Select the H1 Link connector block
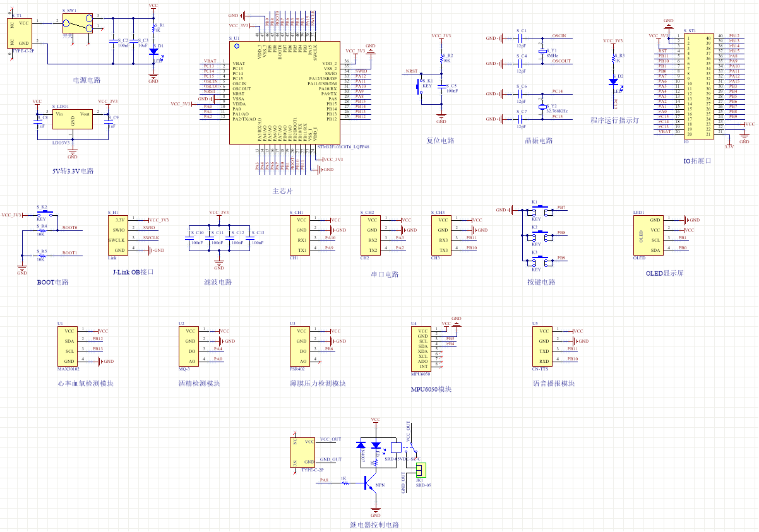The height and width of the screenshot is (532, 759). tap(118, 235)
